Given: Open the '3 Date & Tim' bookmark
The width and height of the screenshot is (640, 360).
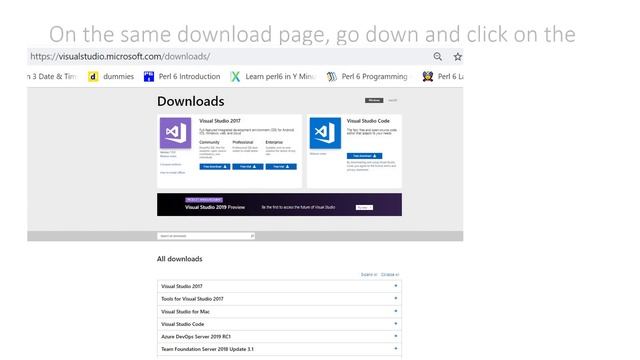Looking at the screenshot, I should [52, 76].
